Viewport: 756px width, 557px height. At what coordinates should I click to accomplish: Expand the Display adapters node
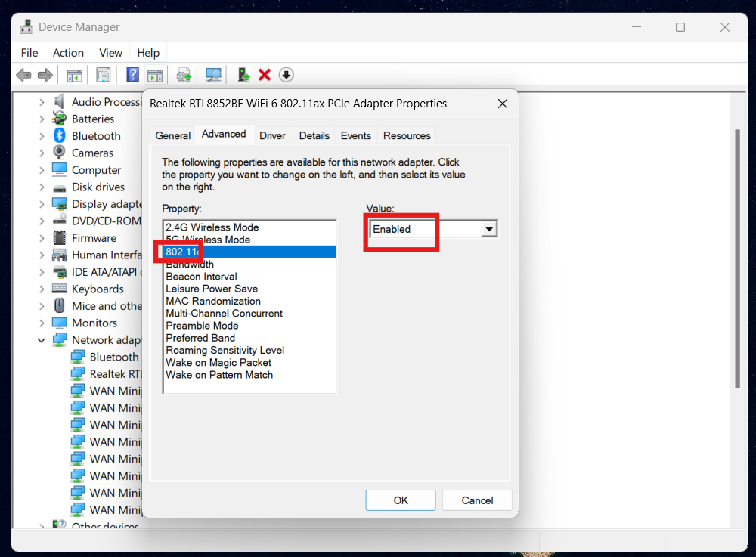pyautogui.click(x=42, y=204)
